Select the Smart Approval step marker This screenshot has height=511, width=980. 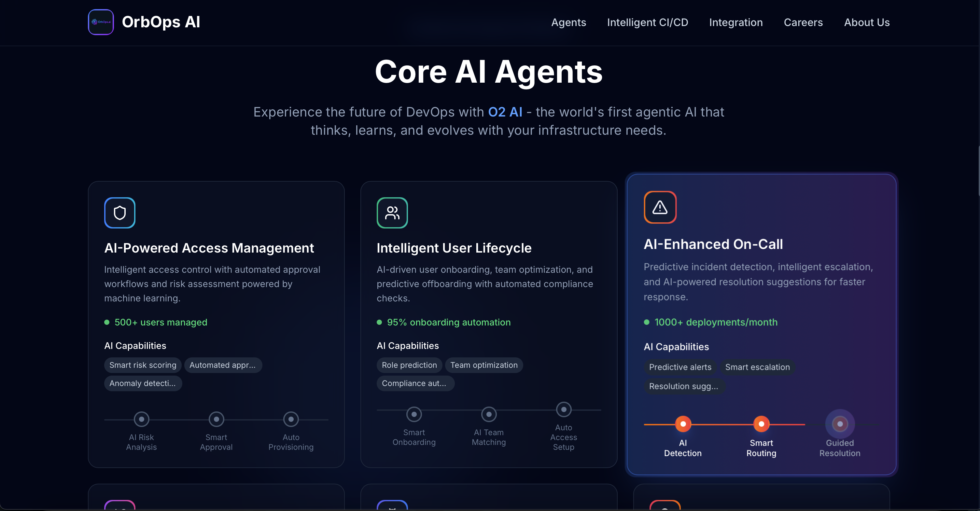point(217,419)
